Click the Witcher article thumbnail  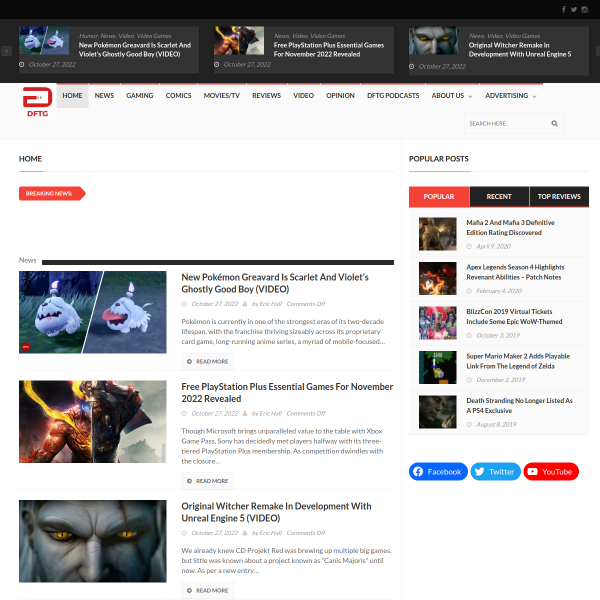coord(93,541)
